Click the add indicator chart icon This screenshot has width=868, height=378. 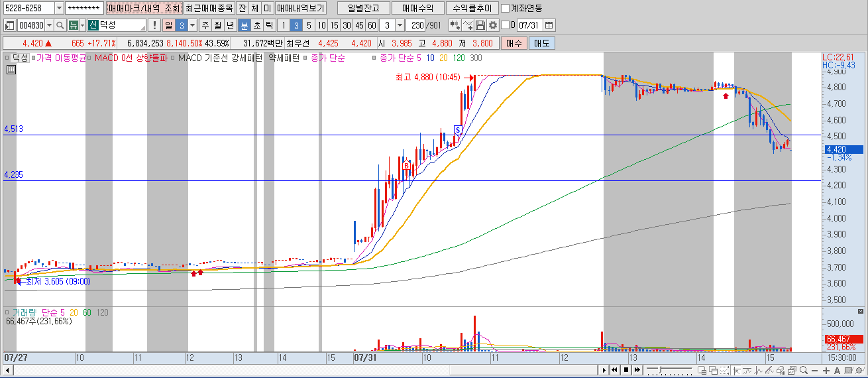coord(455,25)
